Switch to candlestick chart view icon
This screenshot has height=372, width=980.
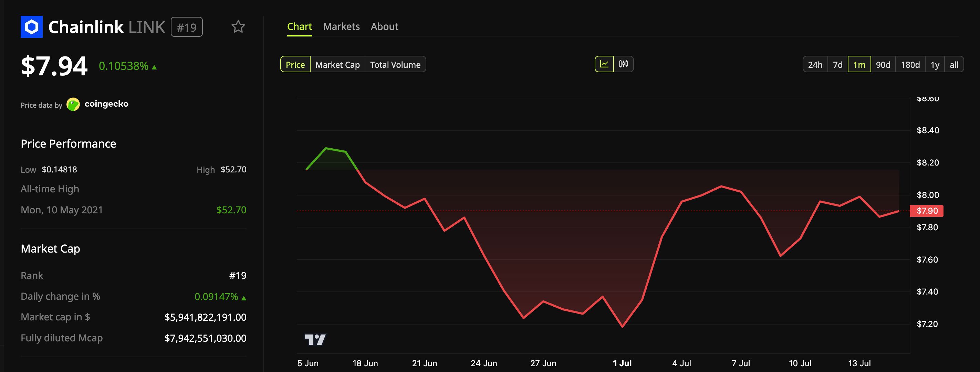[x=624, y=64]
